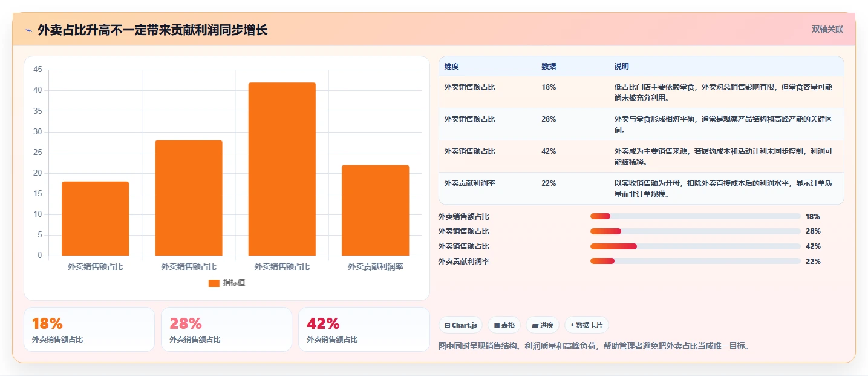Open the 28% 外卖销售额占比 stat card
The width and height of the screenshot is (868, 376).
227,329
